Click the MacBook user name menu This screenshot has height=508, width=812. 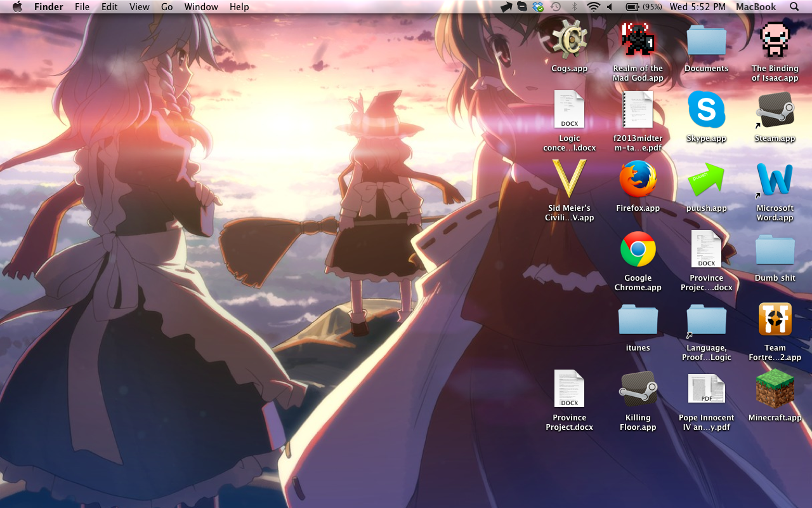(x=756, y=7)
